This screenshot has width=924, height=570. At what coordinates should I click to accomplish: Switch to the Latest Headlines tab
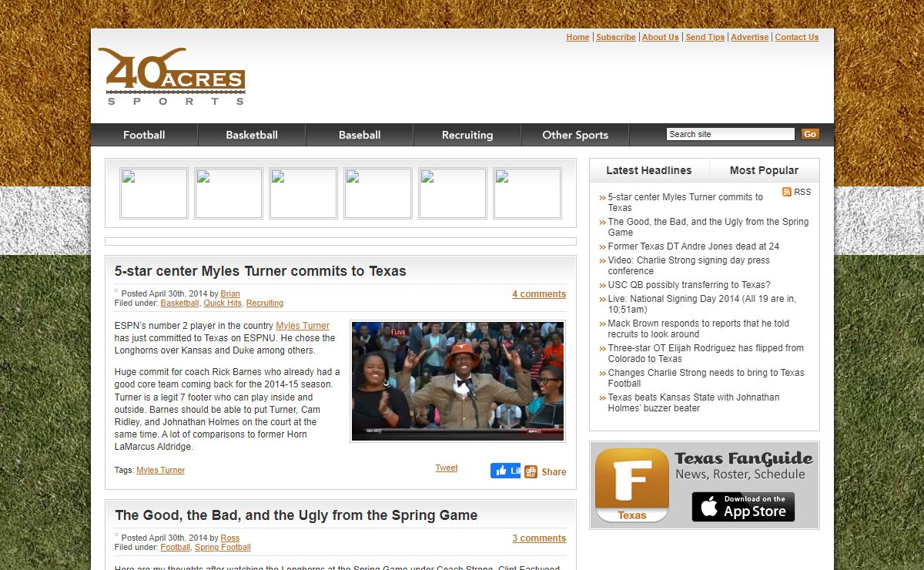tap(649, 170)
